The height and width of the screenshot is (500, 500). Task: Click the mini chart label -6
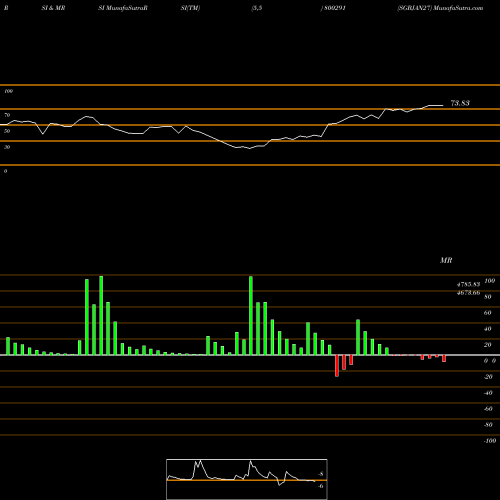[x=321, y=486]
